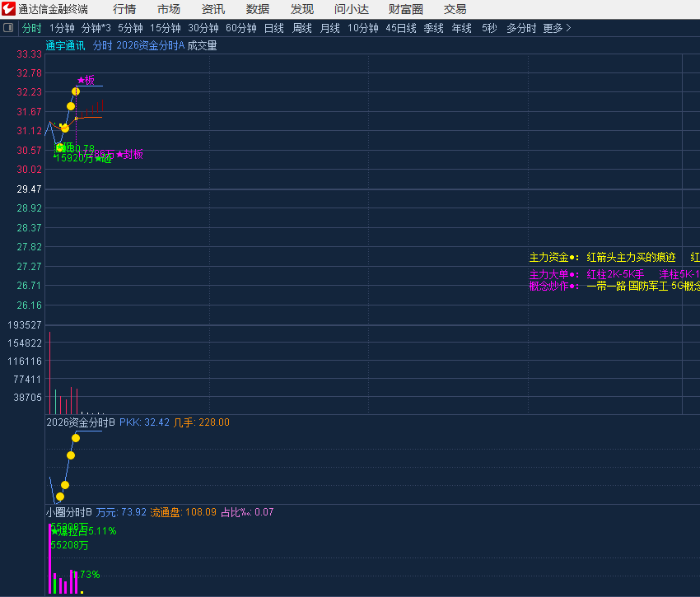700x597 pixels.
Task: Open the 交易 menu
Action: 455,9
